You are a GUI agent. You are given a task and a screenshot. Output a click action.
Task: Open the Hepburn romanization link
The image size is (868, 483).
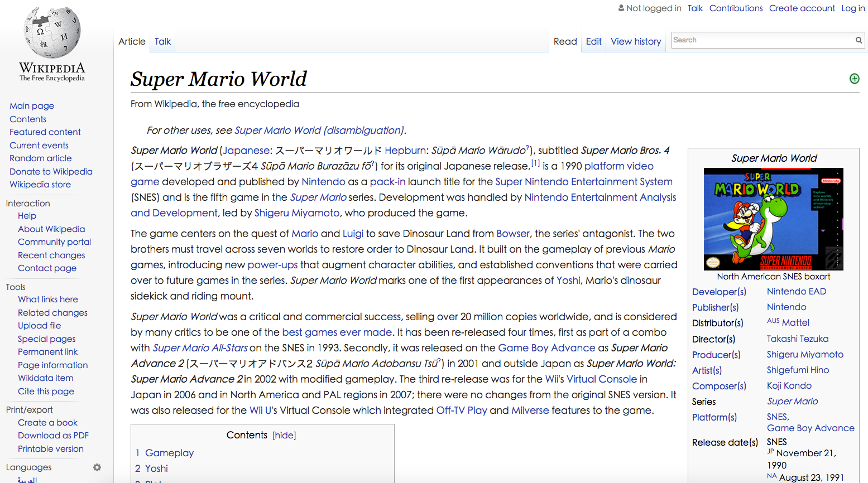point(405,151)
